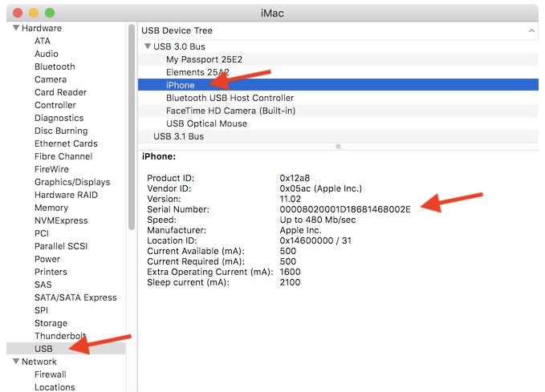Click the serial number 0000802000 1D18681468002E

[345, 209]
